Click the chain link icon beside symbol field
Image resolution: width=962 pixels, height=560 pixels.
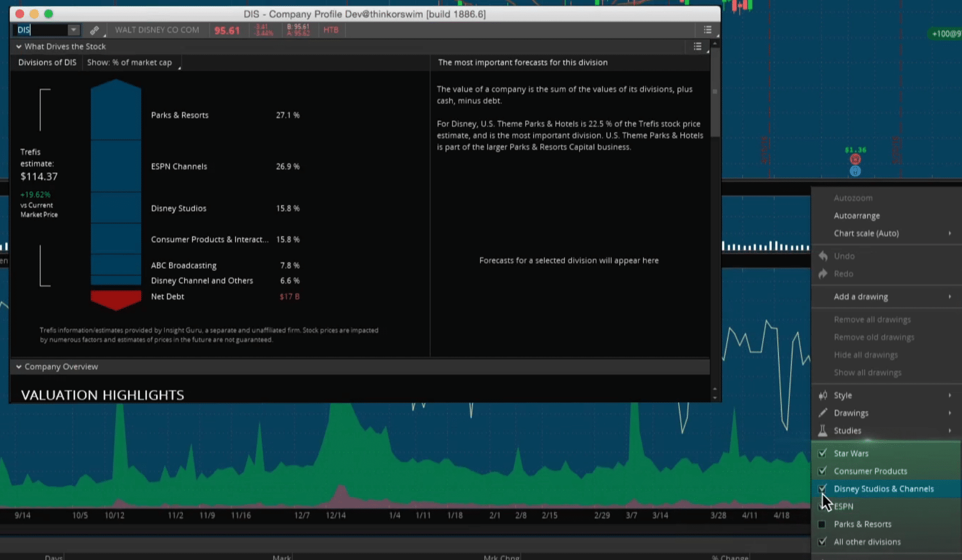pos(94,30)
